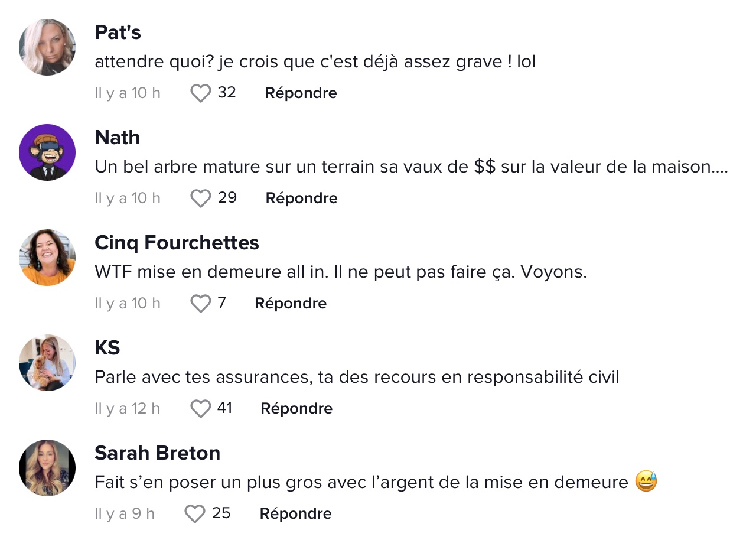Click Répondre under Sarah Breton's comment
This screenshot has height=540, width=756.
[296, 514]
